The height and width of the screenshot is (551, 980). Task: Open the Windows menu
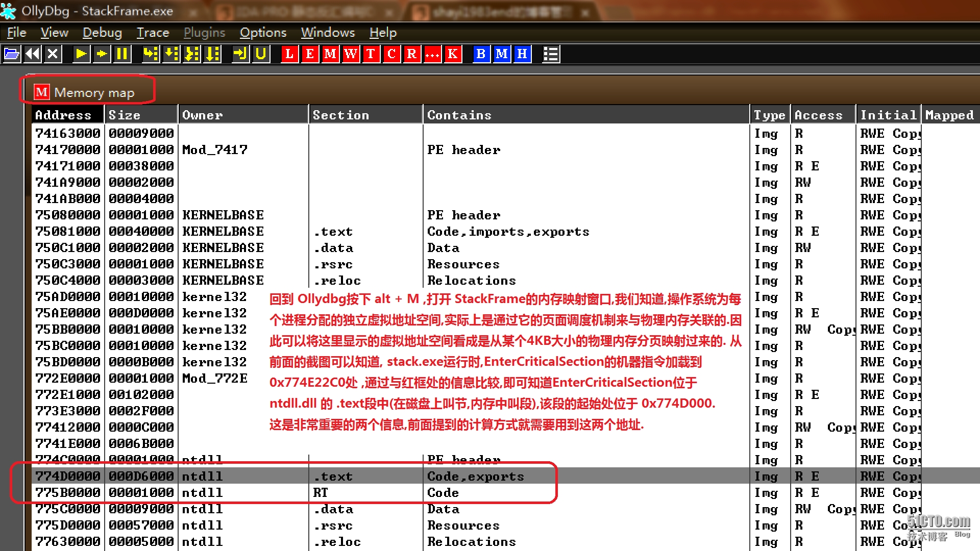click(x=328, y=33)
